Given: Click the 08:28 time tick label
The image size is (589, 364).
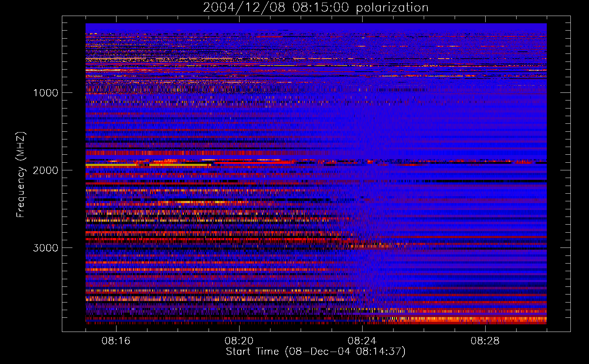Looking at the screenshot, I should tap(485, 341).
